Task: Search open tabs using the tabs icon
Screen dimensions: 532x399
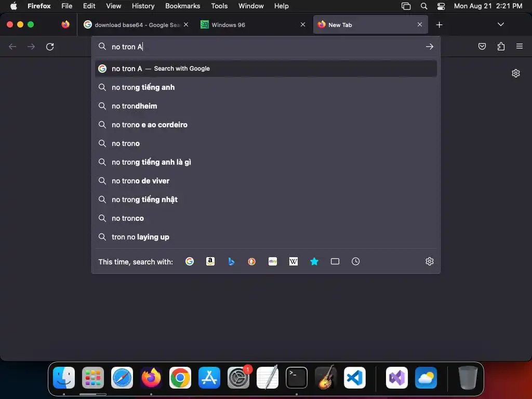Action: click(335, 261)
